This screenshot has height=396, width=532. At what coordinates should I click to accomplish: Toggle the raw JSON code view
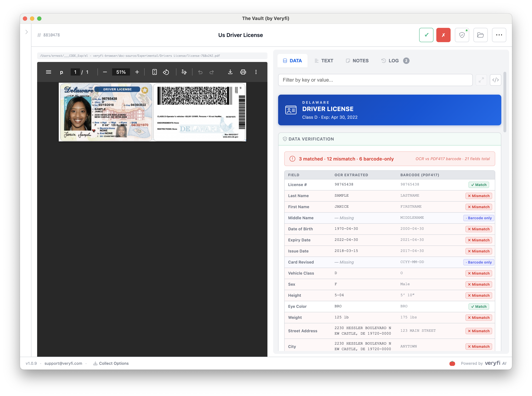pyautogui.click(x=495, y=80)
